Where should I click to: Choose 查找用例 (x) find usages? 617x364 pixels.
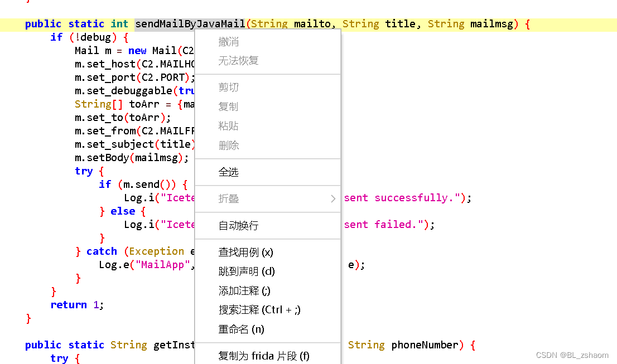point(268,252)
